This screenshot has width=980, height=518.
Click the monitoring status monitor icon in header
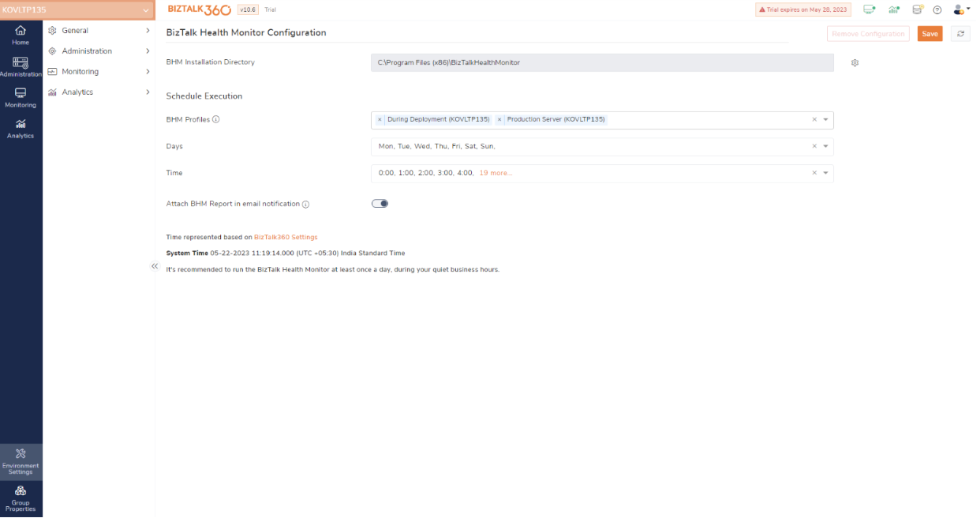tap(870, 9)
